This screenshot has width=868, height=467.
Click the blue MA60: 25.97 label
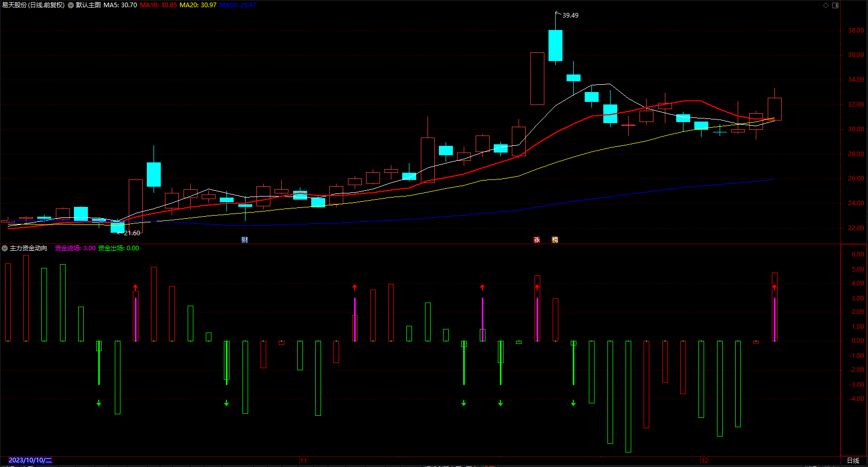coord(238,5)
